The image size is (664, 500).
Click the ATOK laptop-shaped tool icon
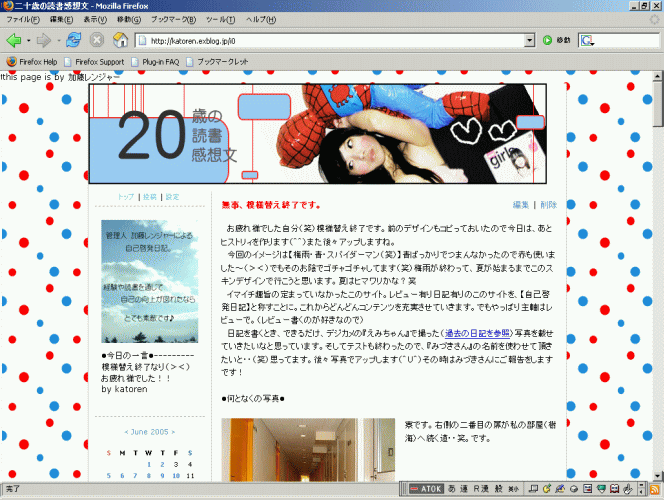tap(534, 489)
